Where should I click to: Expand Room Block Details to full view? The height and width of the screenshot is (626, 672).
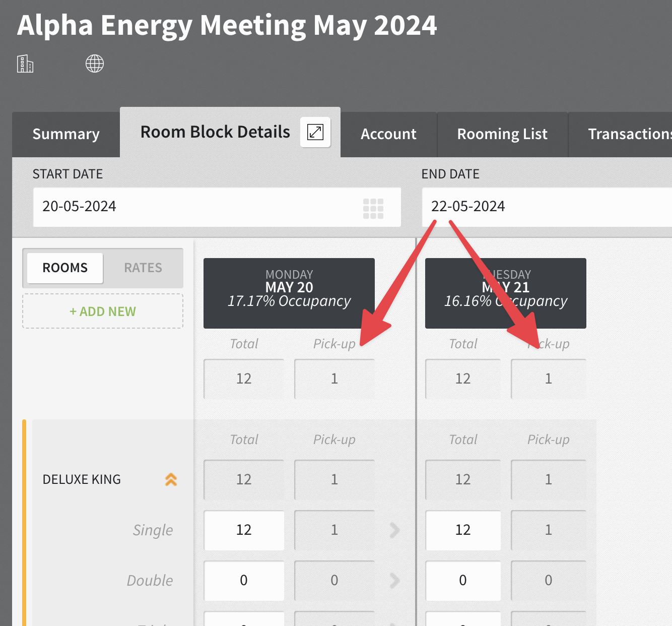315,132
